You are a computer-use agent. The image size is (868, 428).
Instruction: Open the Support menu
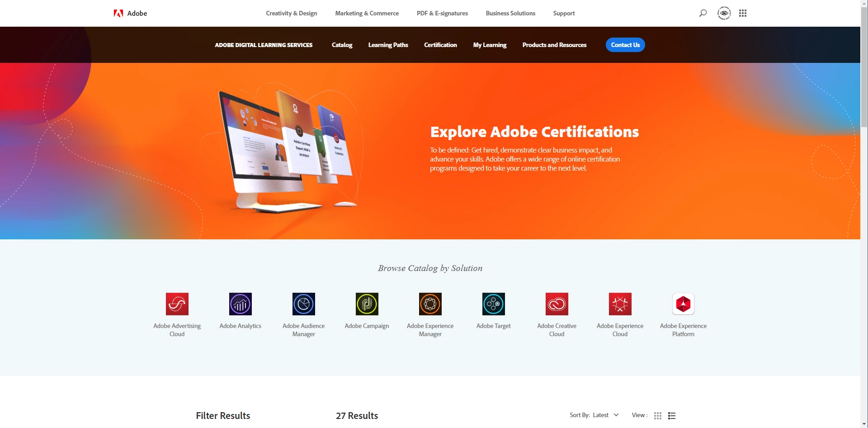(x=564, y=13)
